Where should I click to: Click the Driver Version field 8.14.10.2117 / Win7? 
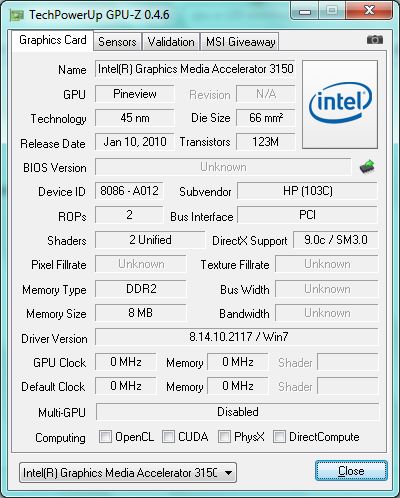[x=237, y=337]
